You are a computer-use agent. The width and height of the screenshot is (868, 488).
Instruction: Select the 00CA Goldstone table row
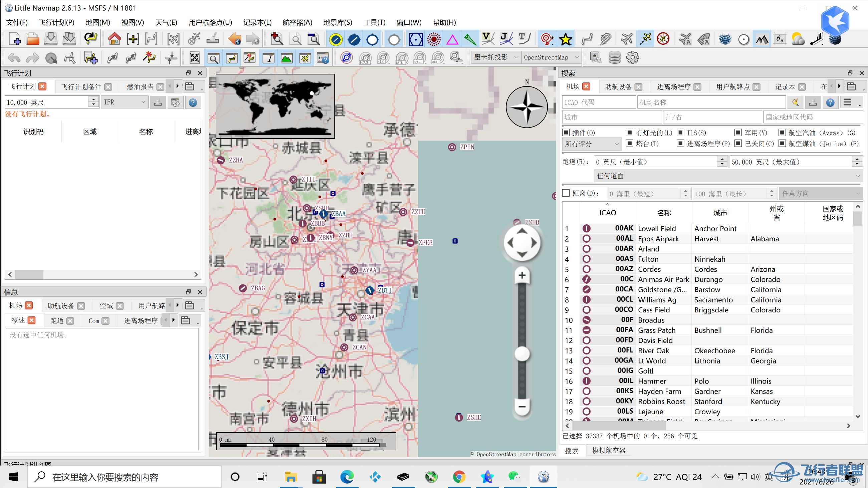pyautogui.click(x=708, y=290)
